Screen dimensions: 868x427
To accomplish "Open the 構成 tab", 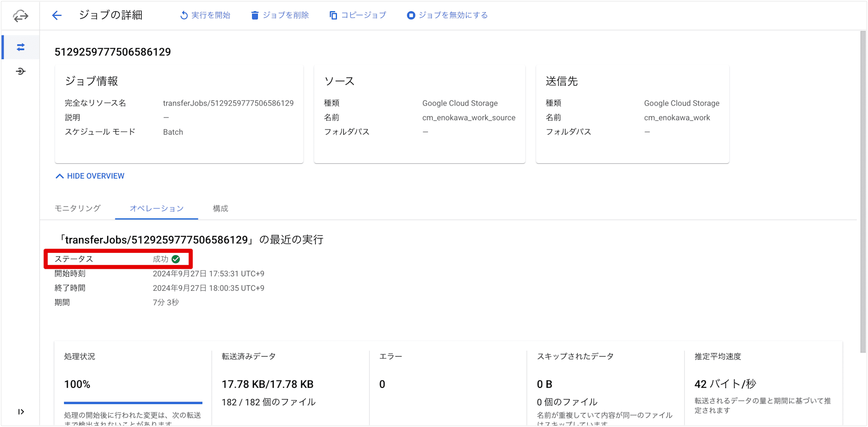I will click(x=220, y=209).
